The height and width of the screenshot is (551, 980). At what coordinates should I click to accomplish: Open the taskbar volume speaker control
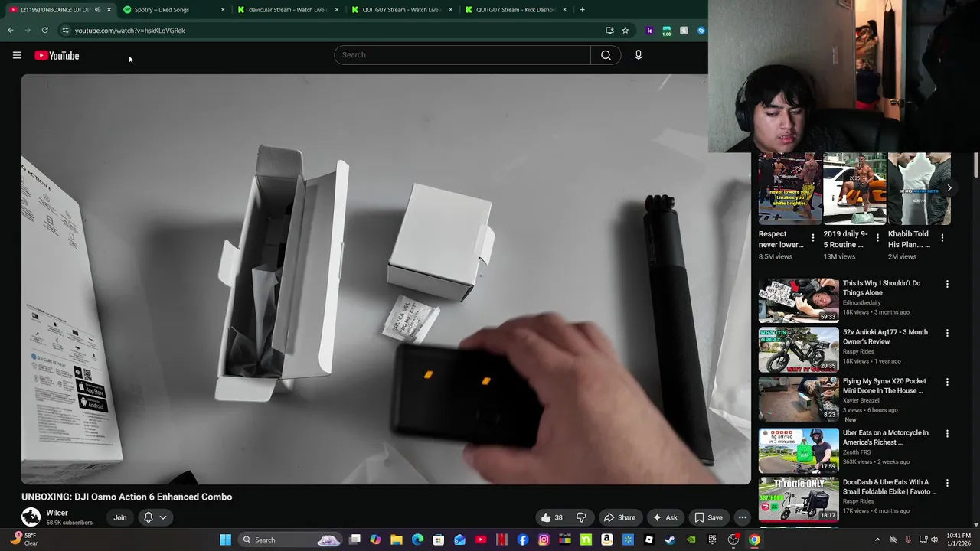tap(934, 540)
